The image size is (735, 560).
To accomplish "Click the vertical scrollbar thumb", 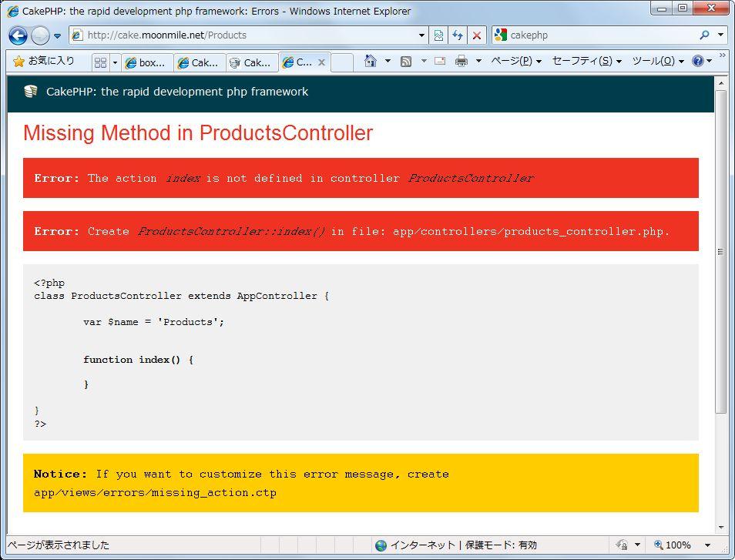I will [x=721, y=251].
